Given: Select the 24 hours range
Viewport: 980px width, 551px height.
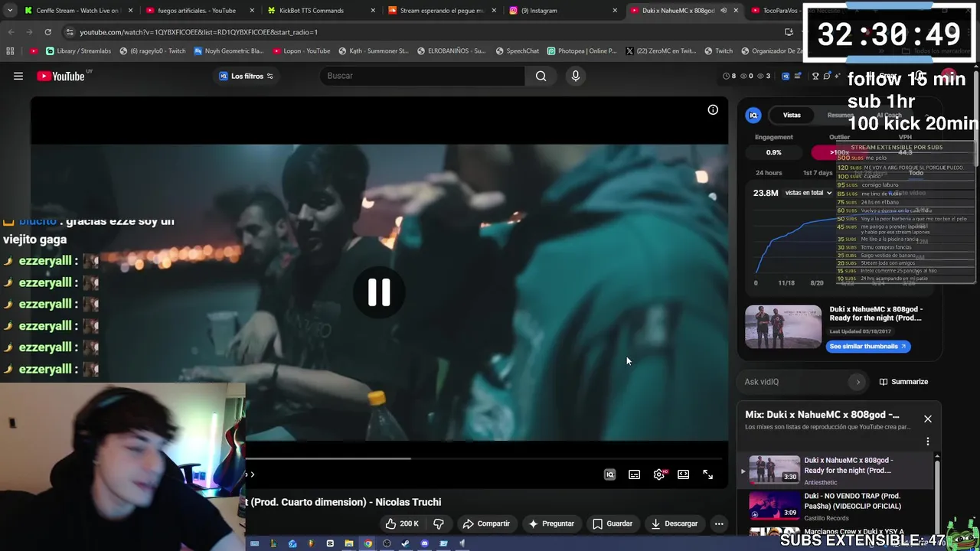Looking at the screenshot, I should point(769,173).
